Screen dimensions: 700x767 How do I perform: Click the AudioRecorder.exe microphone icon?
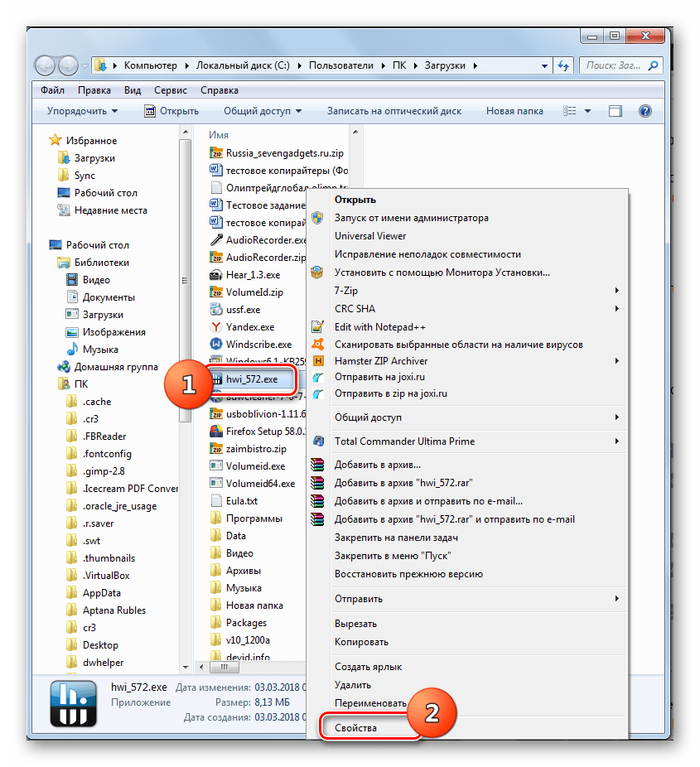pyautogui.click(x=215, y=239)
